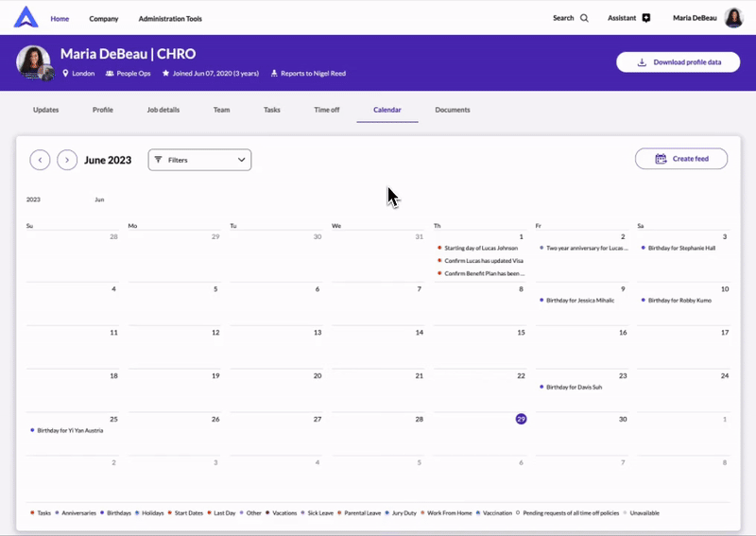Click the reports-to org icon
This screenshot has width=756, height=536.
click(x=274, y=74)
